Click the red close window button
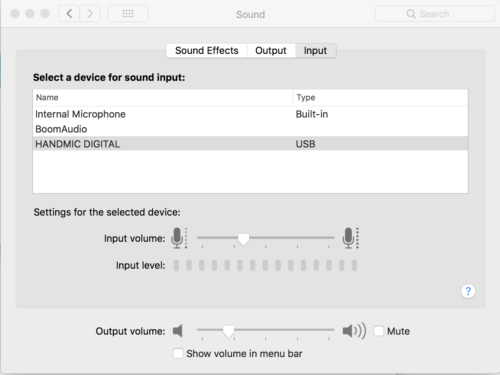Viewport: 500px width, 375px height. point(15,14)
